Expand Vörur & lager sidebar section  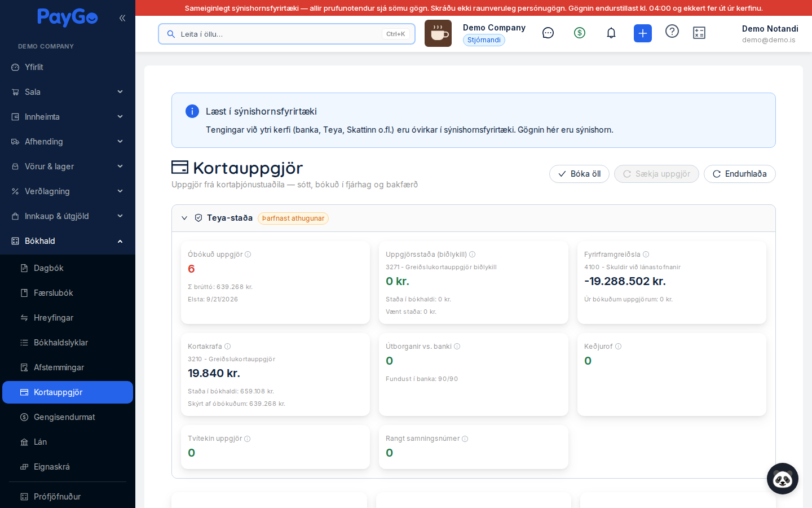pos(68,167)
